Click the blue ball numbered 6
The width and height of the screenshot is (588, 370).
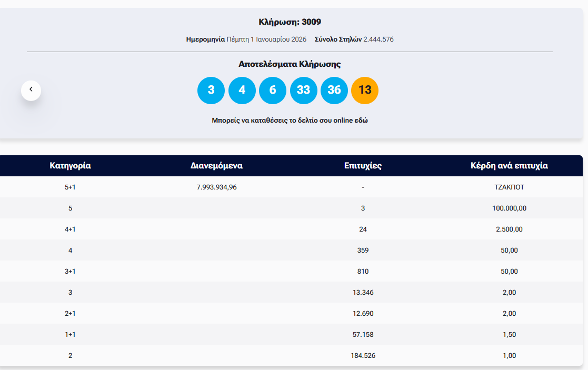pyautogui.click(x=273, y=90)
